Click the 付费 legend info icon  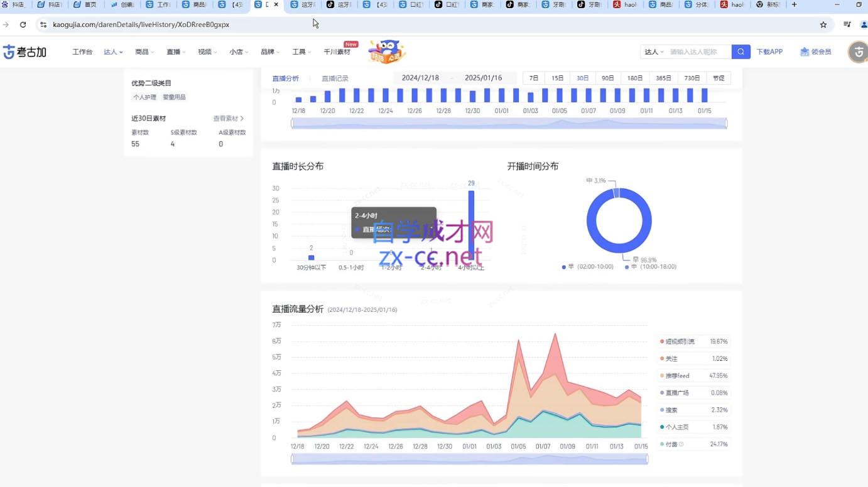(681, 444)
